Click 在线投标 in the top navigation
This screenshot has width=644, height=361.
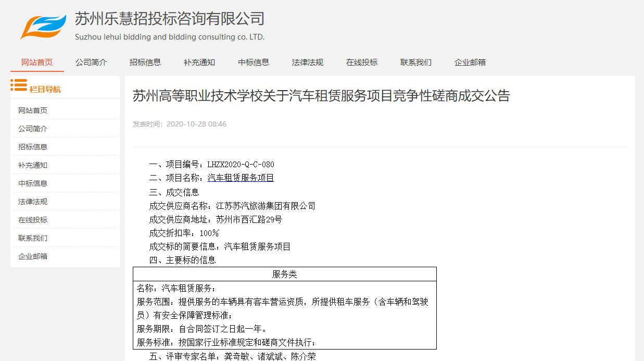(362, 62)
